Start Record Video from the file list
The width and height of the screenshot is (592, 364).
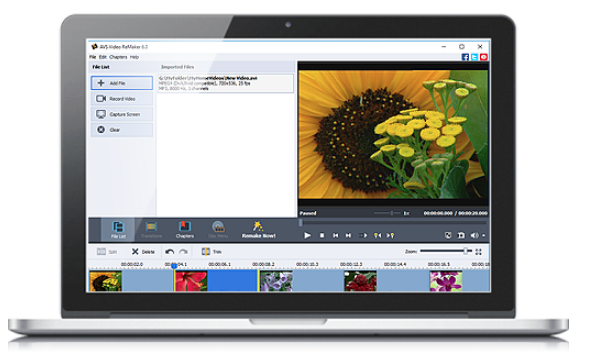coord(122,99)
